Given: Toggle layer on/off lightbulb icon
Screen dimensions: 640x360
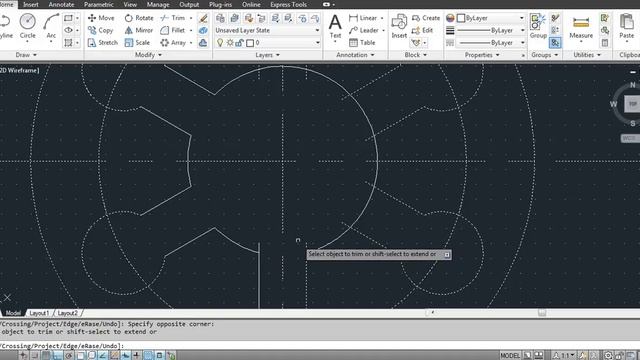Looking at the screenshot, I should click(x=220, y=42).
